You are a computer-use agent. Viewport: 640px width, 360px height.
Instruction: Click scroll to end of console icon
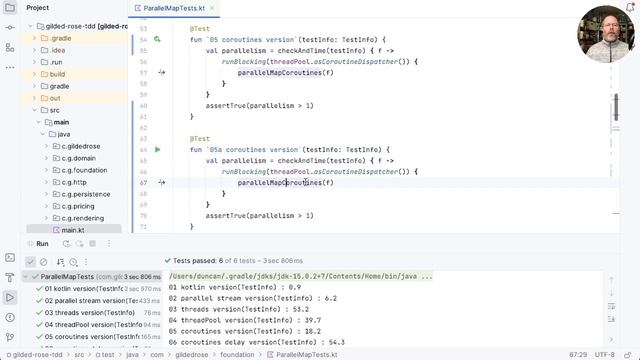click(x=611, y=319)
